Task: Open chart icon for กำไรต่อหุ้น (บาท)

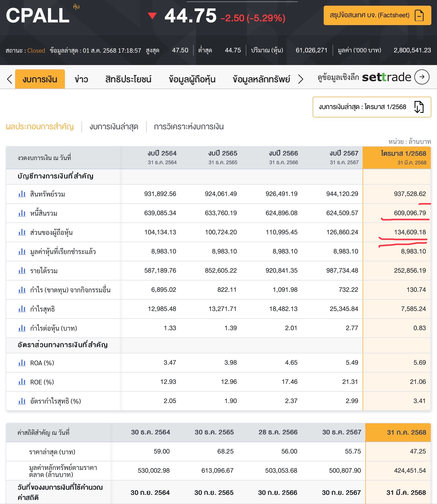Action: (22, 328)
